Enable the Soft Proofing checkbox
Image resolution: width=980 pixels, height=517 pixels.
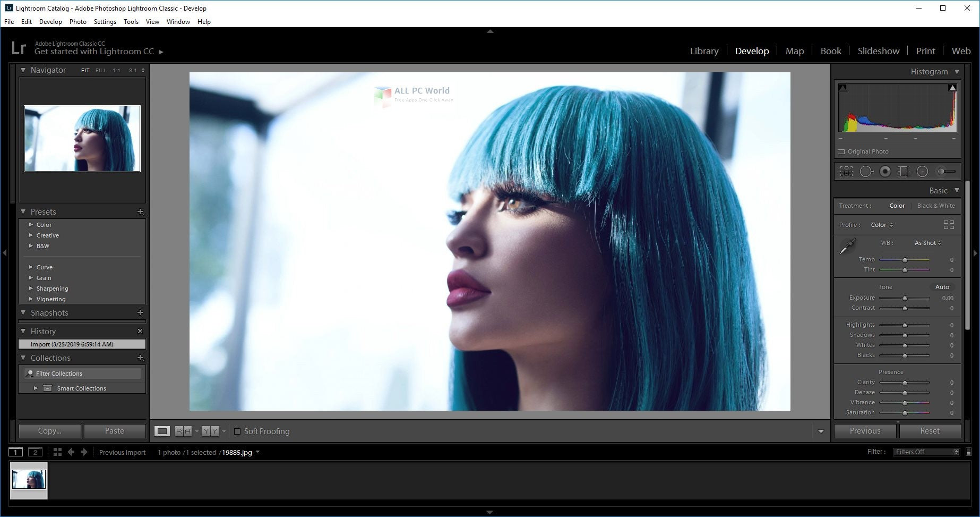click(237, 431)
